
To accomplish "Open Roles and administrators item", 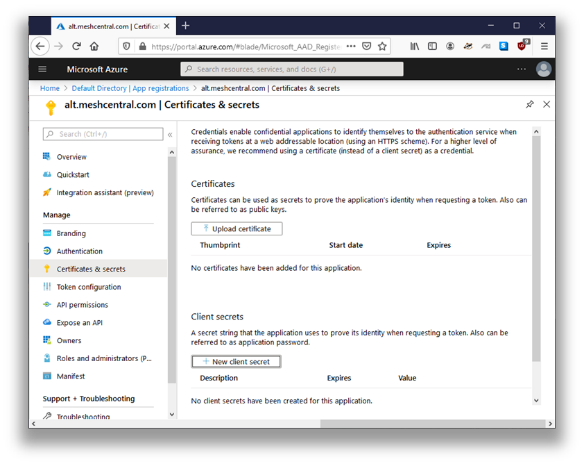I will pos(104,358).
